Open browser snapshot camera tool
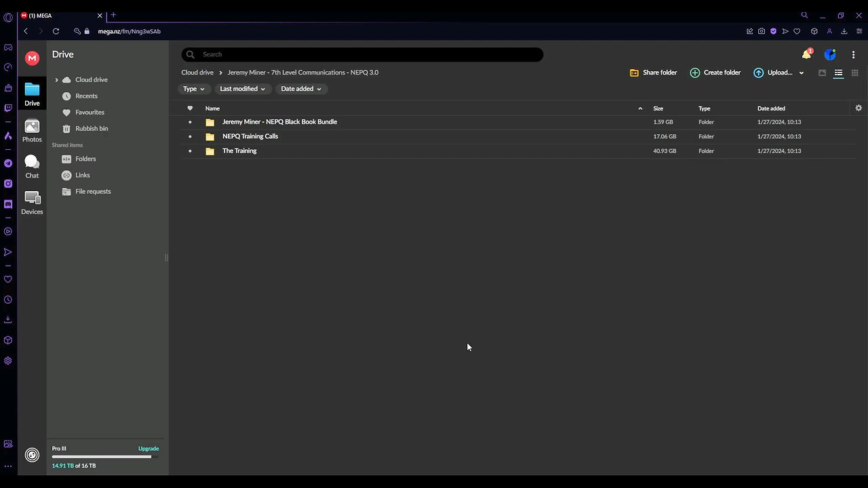The image size is (868, 488). pyautogui.click(x=762, y=31)
